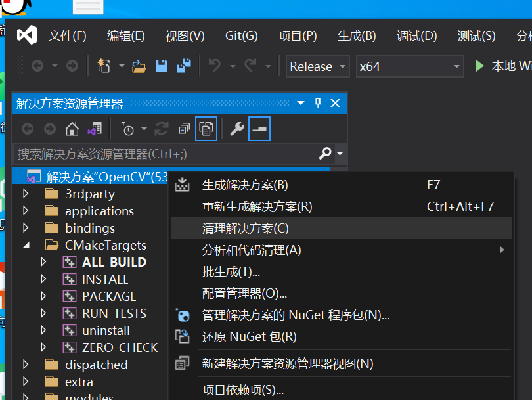Image resolution: width=532 pixels, height=400 pixels.
Task: Open the 视图(V) menu
Action: pos(185,35)
